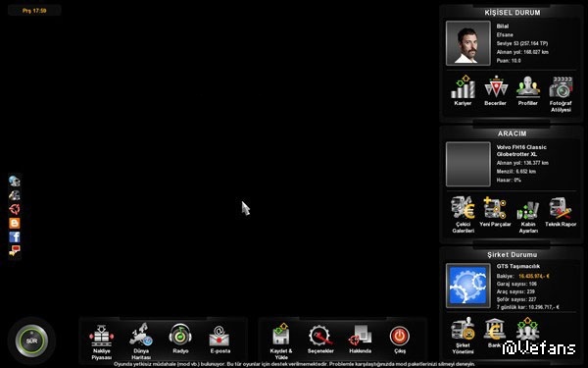
Task: Click the globe truck icon in left sidebar
Action: (x=15, y=181)
